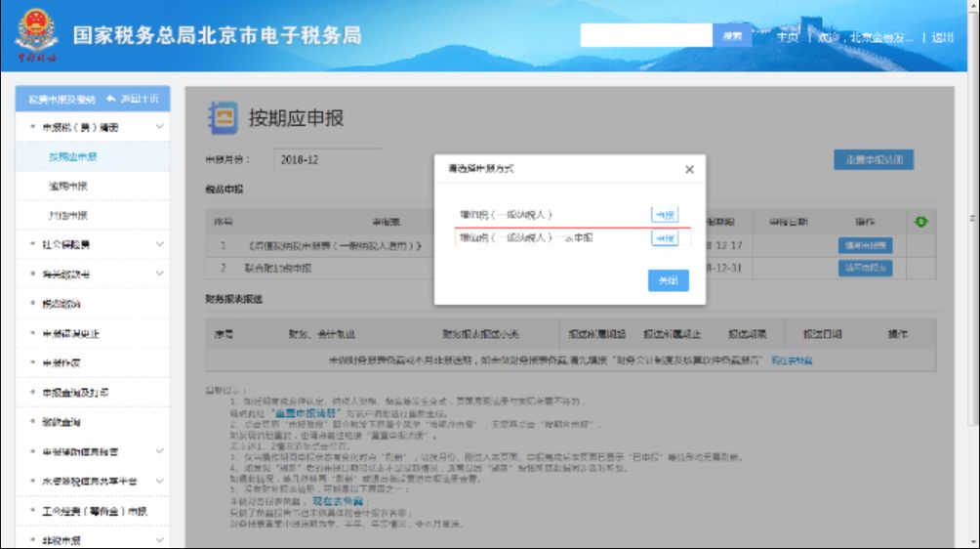Click 现在去备案 link in financial report table
Image resolution: width=980 pixels, height=549 pixels.
coord(792,360)
